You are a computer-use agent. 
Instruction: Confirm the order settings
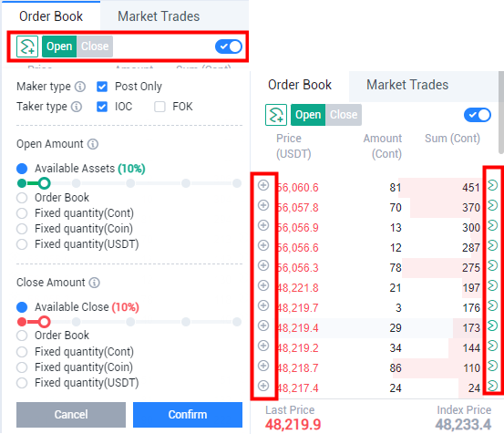pos(188,415)
